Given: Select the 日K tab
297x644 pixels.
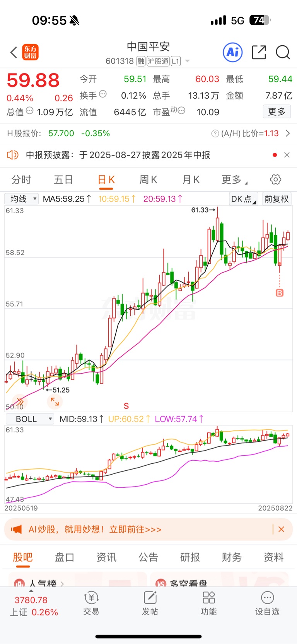Looking at the screenshot, I should click(106, 180).
